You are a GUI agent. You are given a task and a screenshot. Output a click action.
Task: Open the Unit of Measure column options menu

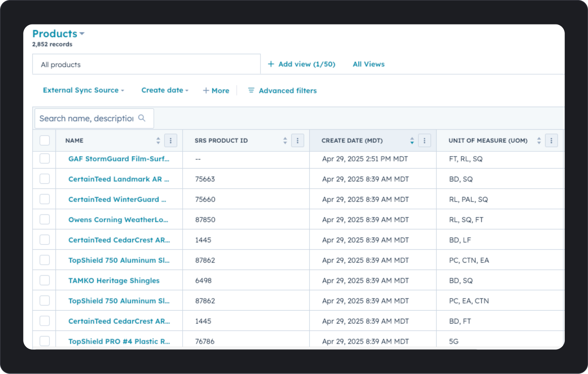552,140
